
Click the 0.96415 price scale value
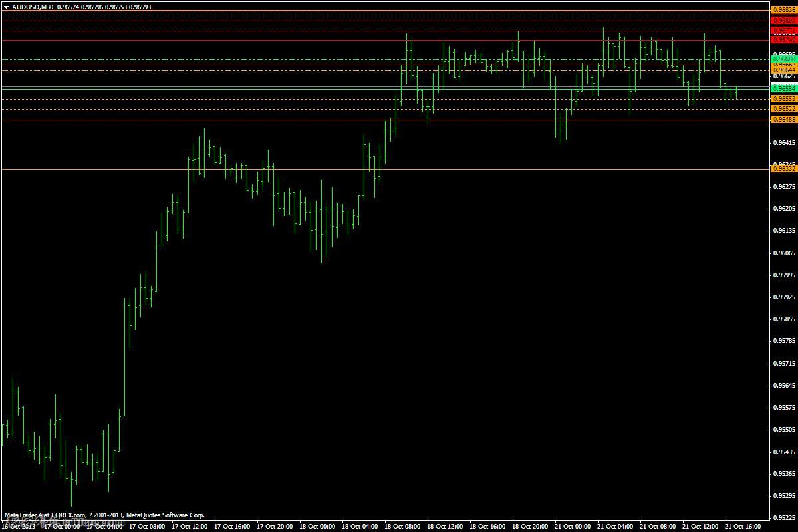(785, 142)
